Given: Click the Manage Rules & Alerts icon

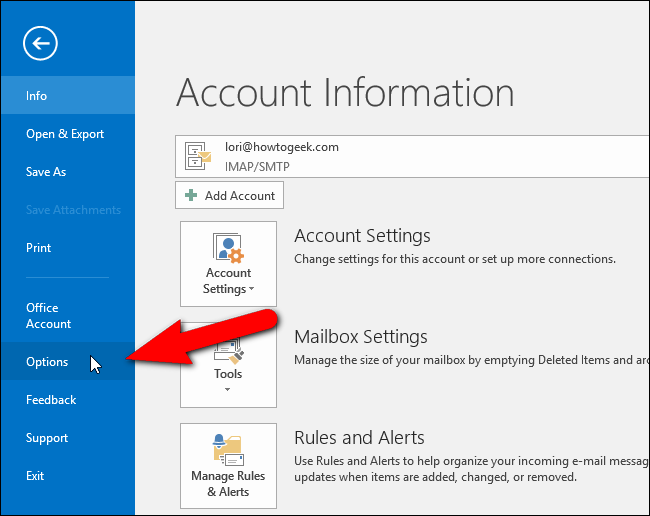Looking at the screenshot, I should pos(228,450).
